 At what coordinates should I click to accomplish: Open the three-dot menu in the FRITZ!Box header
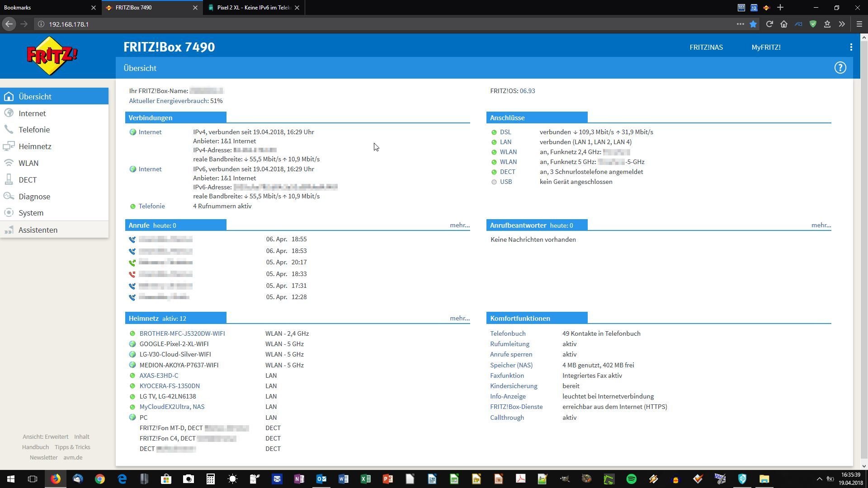coord(851,47)
